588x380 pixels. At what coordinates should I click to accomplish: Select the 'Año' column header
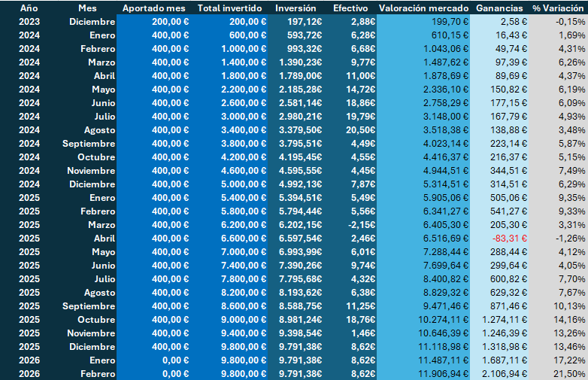click(29, 8)
